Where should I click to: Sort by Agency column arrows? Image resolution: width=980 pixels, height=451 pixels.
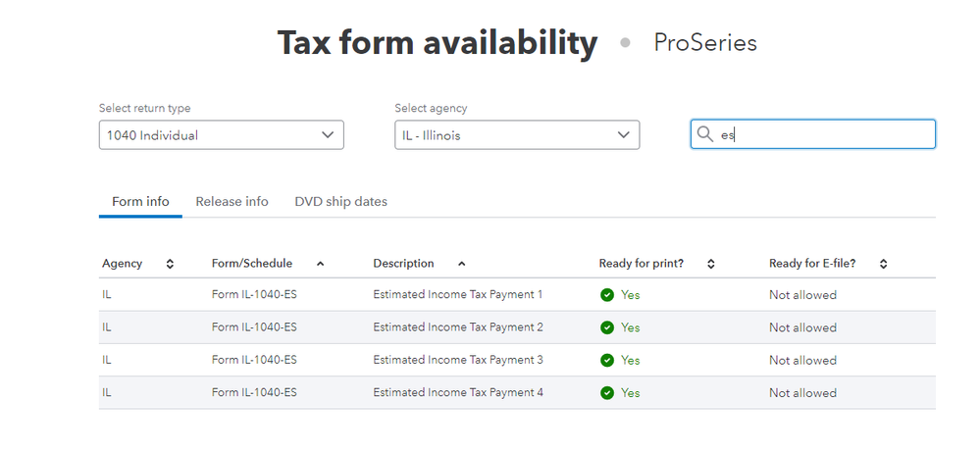pos(170,264)
